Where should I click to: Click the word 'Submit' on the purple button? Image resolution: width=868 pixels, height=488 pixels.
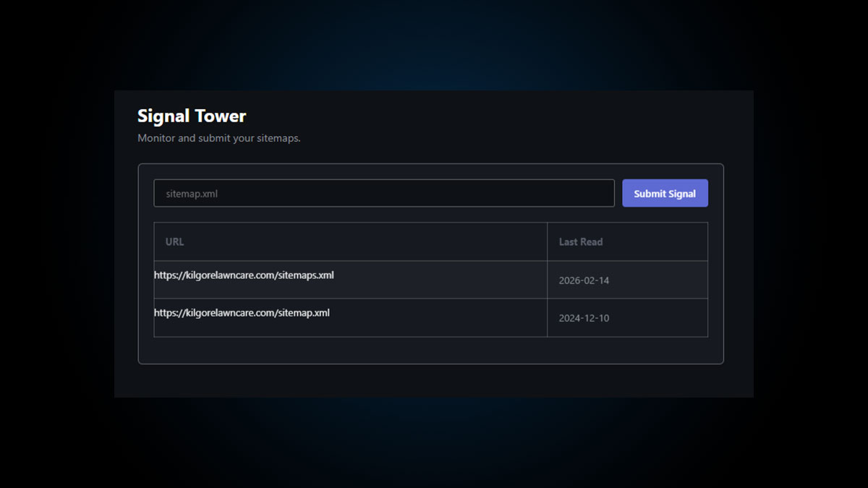click(650, 194)
